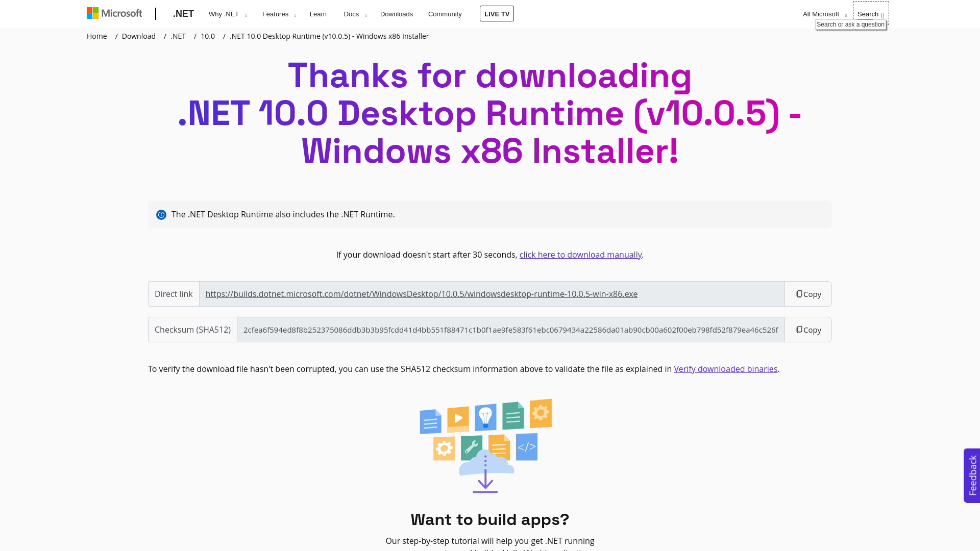Open the 10.0 breadcrumb link
Viewport: 980px width, 551px height.
[208, 36]
